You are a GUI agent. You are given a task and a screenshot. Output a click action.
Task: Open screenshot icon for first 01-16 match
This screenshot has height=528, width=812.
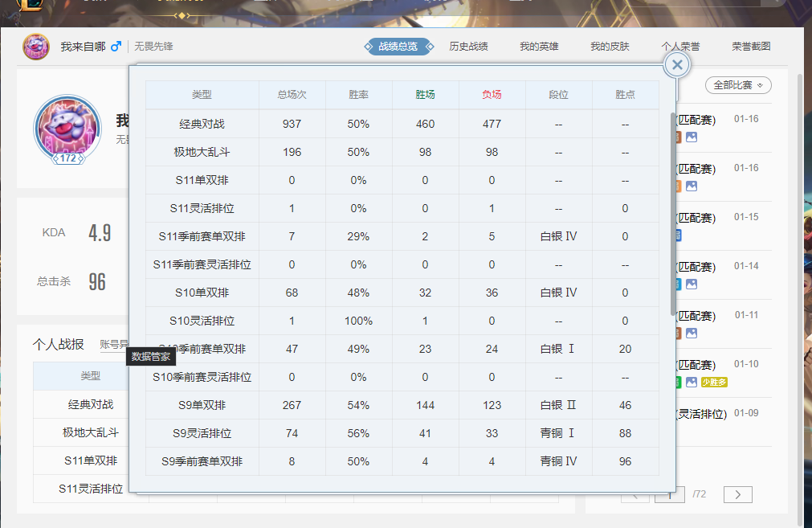[x=692, y=137]
